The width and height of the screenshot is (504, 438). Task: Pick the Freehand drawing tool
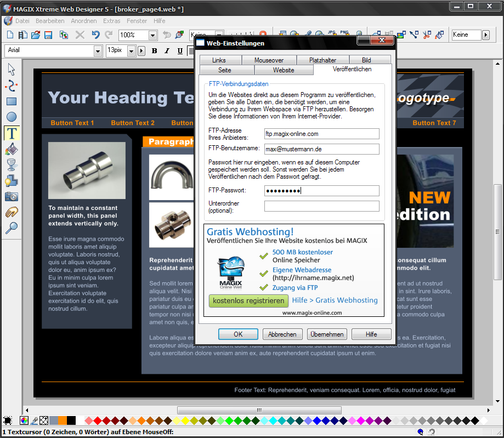click(12, 86)
